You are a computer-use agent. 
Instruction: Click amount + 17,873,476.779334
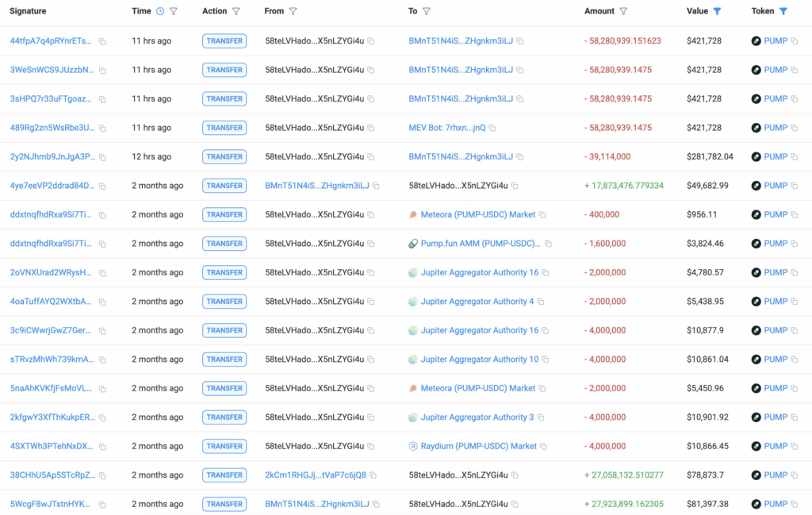point(624,186)
